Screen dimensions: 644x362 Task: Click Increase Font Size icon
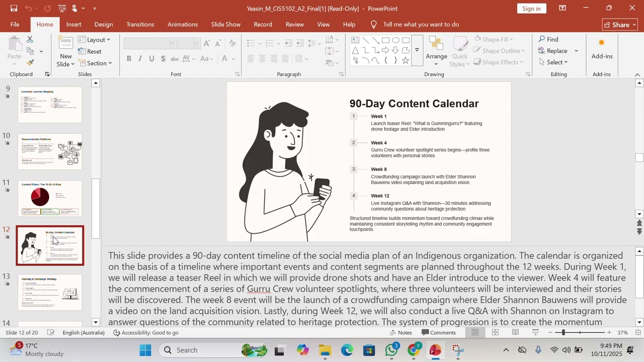tap(207, 43)
